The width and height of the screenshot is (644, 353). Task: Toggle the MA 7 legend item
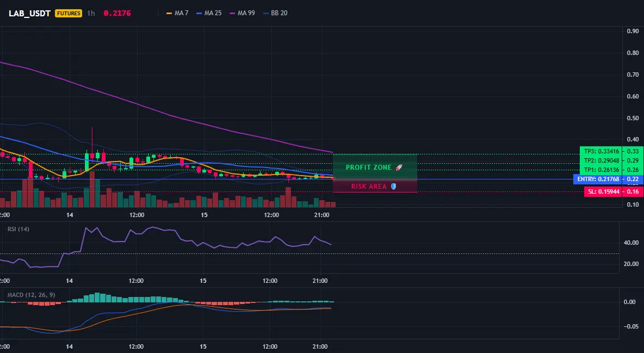pyautogui.click(x=177, y=13)
